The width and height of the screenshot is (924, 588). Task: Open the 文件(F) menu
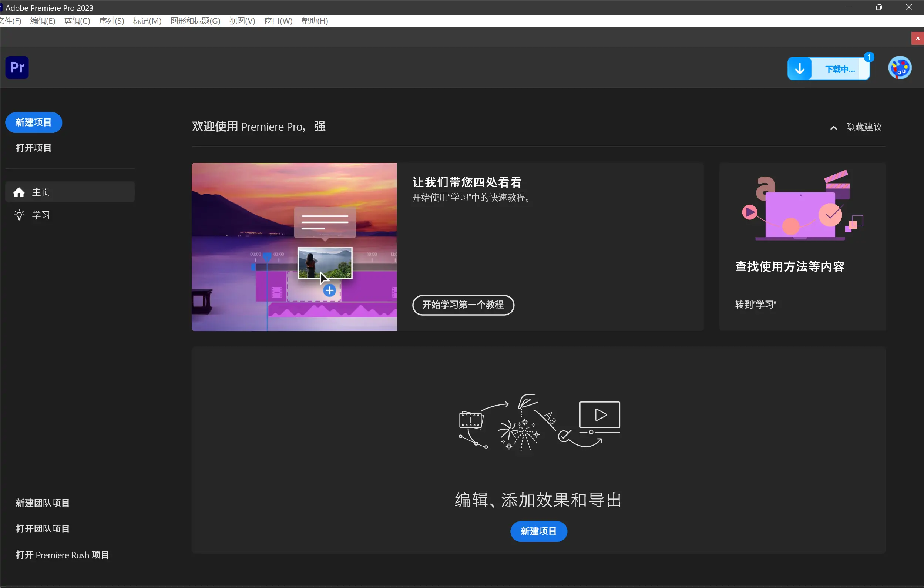[10, 21]
